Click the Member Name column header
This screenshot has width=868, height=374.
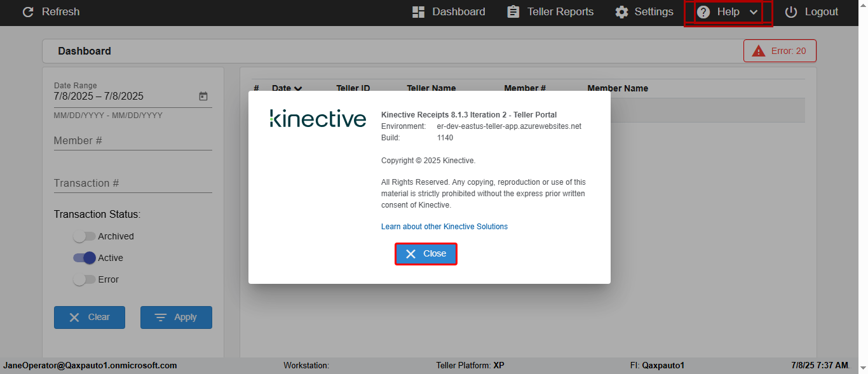618,88
